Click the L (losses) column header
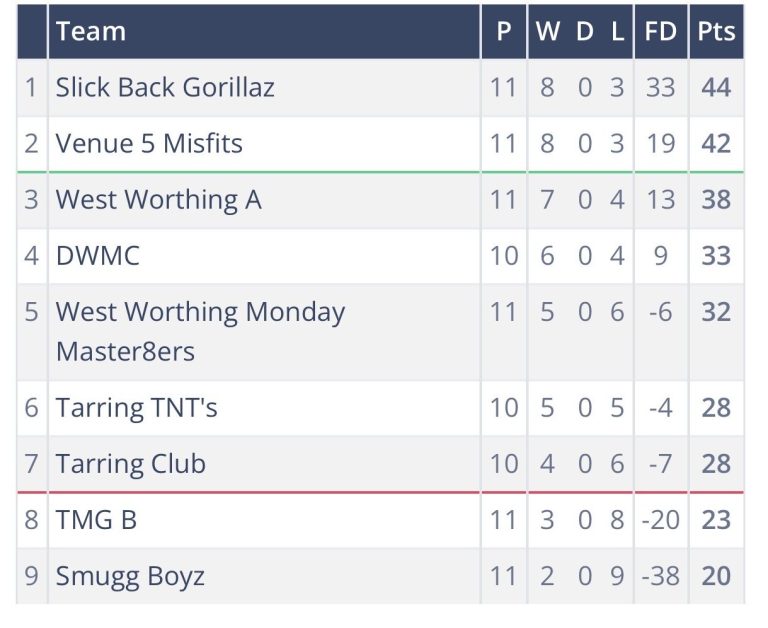Image resolution: width=768 pixels, height=628 pixels. [618, 31]
